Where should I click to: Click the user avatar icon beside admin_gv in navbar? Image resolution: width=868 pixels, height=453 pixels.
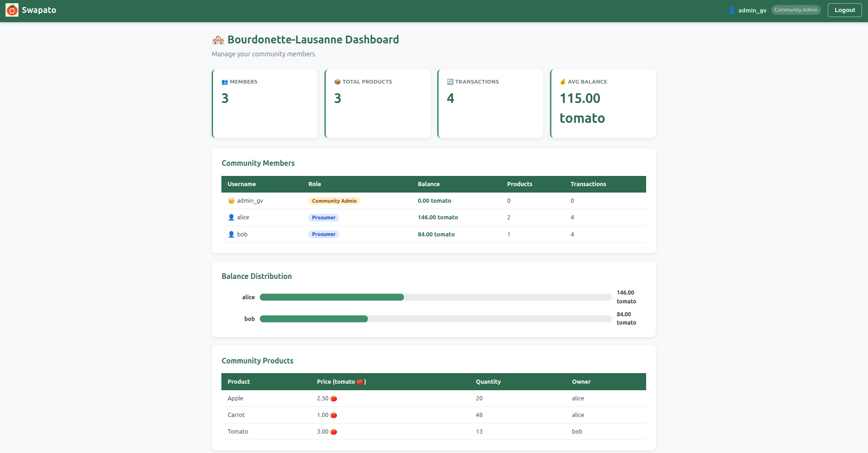(732, 10)
